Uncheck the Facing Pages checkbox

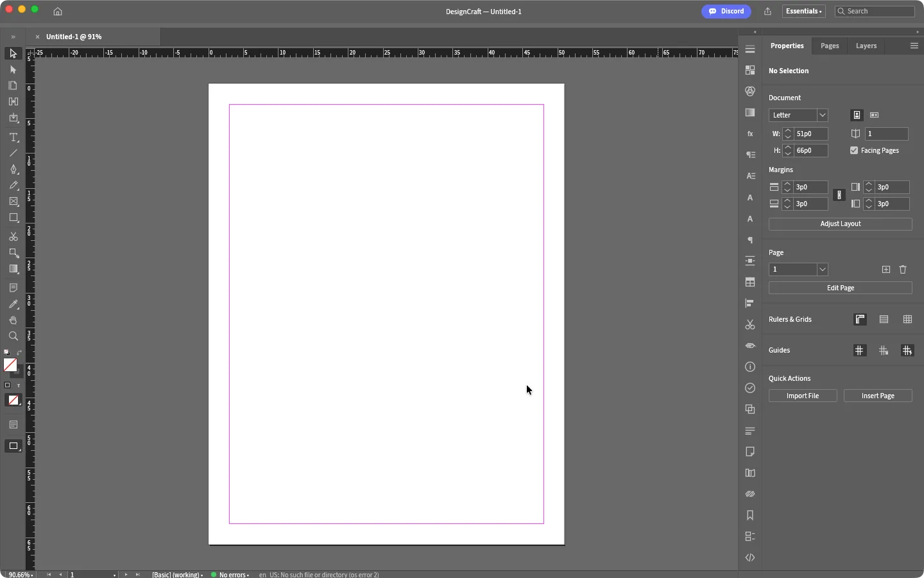point(855,151)
